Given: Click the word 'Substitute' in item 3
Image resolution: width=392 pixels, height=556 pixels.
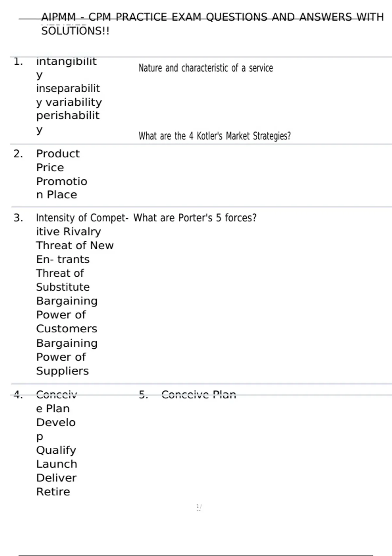Looking at the screenshot, I should coord(63,287).
